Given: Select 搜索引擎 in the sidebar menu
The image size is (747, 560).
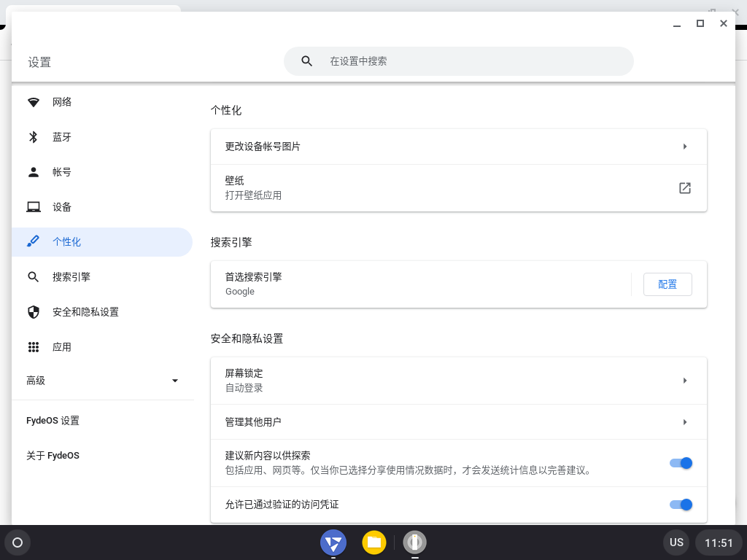Looking at the screenshot, I should coord(71,277).
